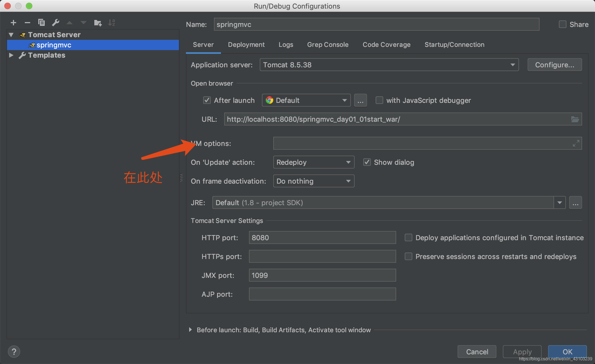
Task: Expand Templates tree node
Action: 11,55
